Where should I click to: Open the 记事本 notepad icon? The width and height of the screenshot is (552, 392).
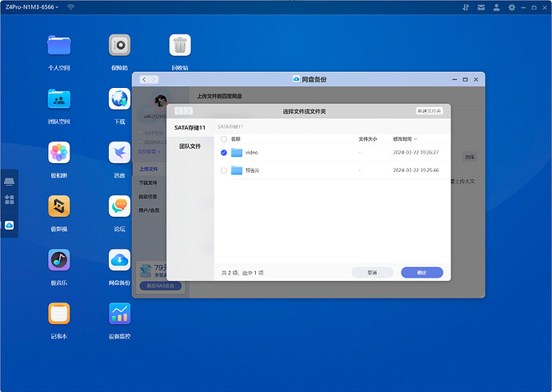pos(59,314)
